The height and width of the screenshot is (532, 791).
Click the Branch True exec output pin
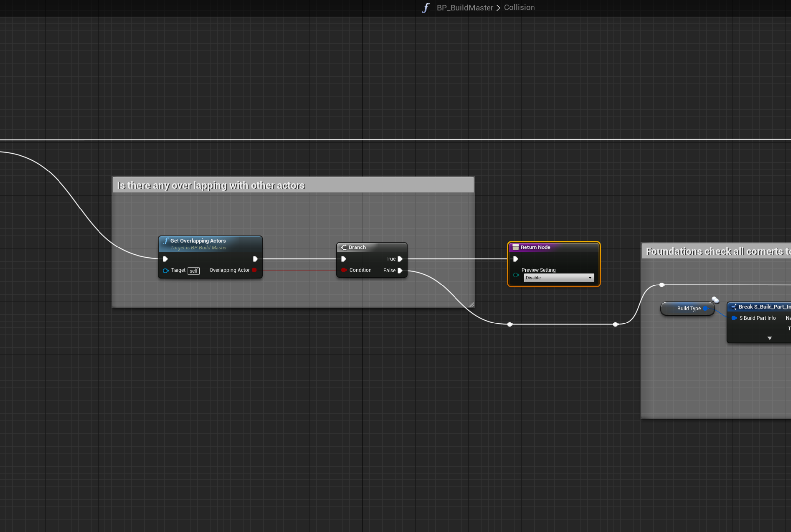(400, 259)
